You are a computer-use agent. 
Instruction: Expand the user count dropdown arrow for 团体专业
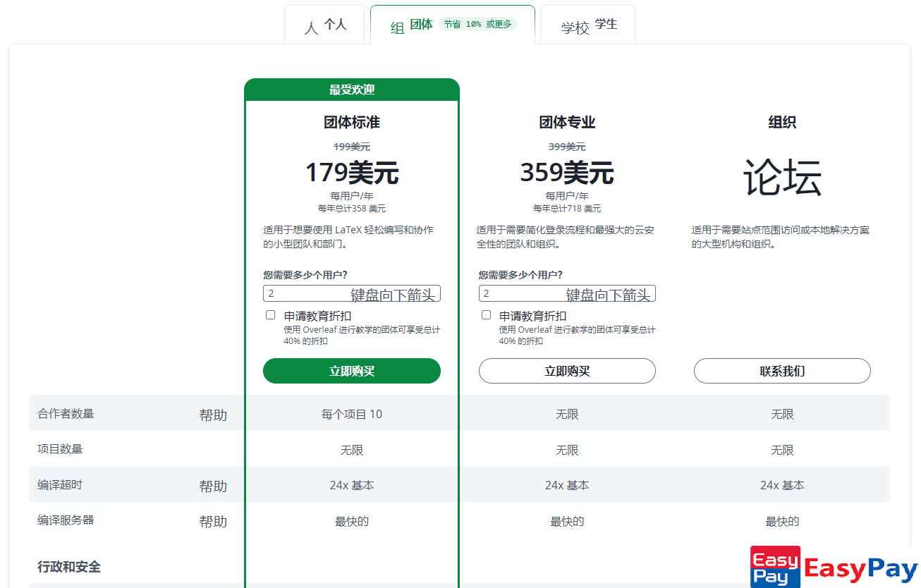click(x=608, y=294)
